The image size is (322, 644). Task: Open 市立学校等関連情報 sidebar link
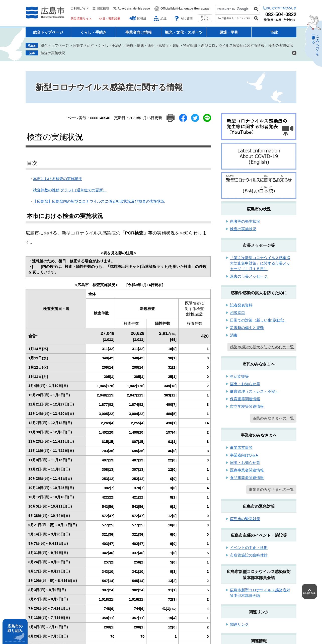click(247, 407)
